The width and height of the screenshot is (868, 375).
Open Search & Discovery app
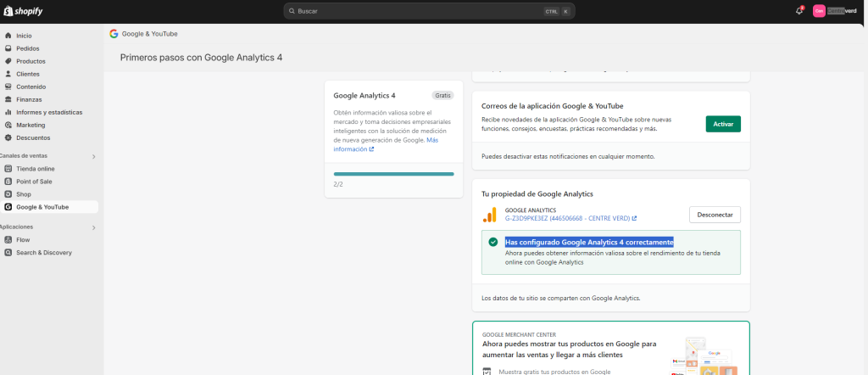pyautogui.click(x=43, y=253)
